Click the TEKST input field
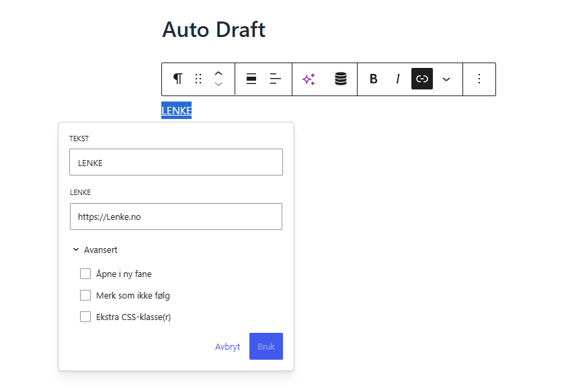The height and width of the screenshot is (392, 570). tap(176, 162)
